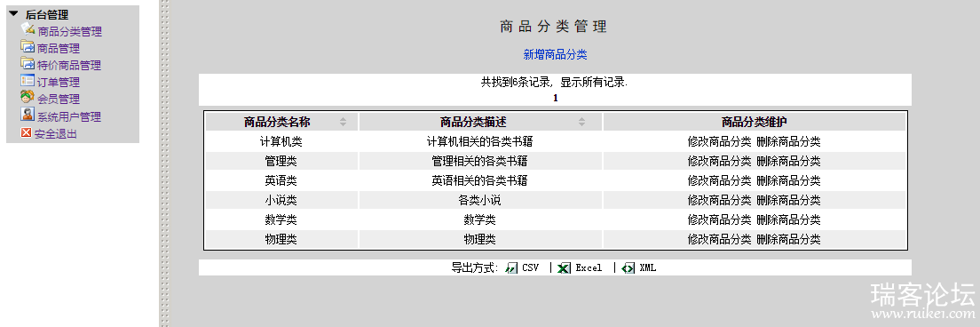Click the 会员管理 sidebar icon
This screenshot has height=327, width=980.
pyautogui.click(x=28, y=97)
